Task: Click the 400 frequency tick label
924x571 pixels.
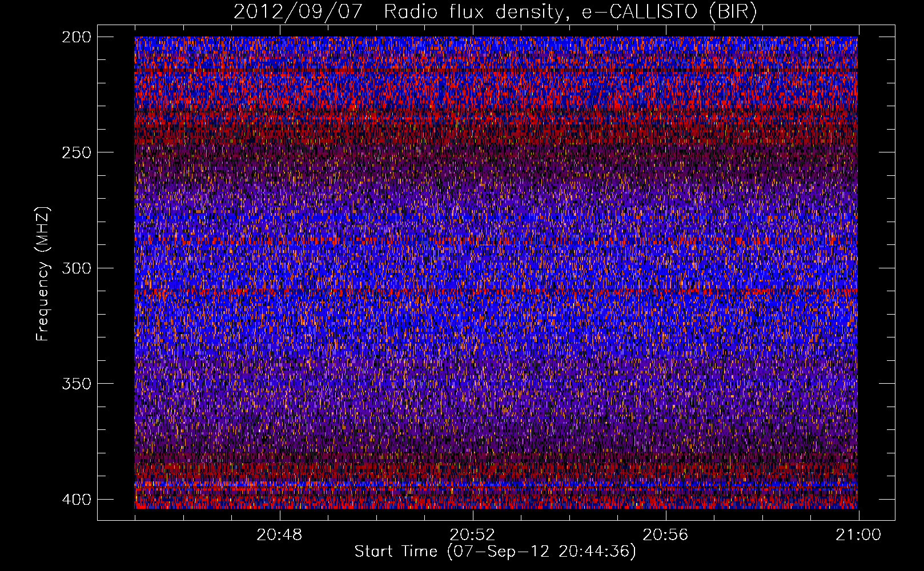Action: [x=76, y=499]
